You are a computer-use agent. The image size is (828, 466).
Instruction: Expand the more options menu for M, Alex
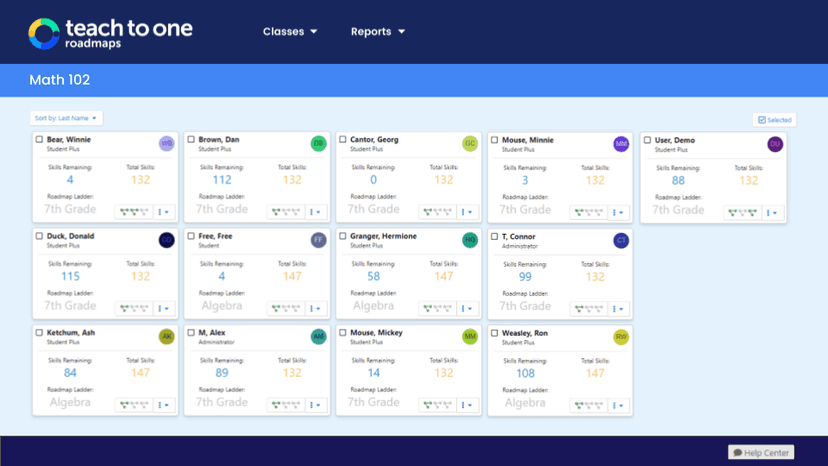pos(316,405)
